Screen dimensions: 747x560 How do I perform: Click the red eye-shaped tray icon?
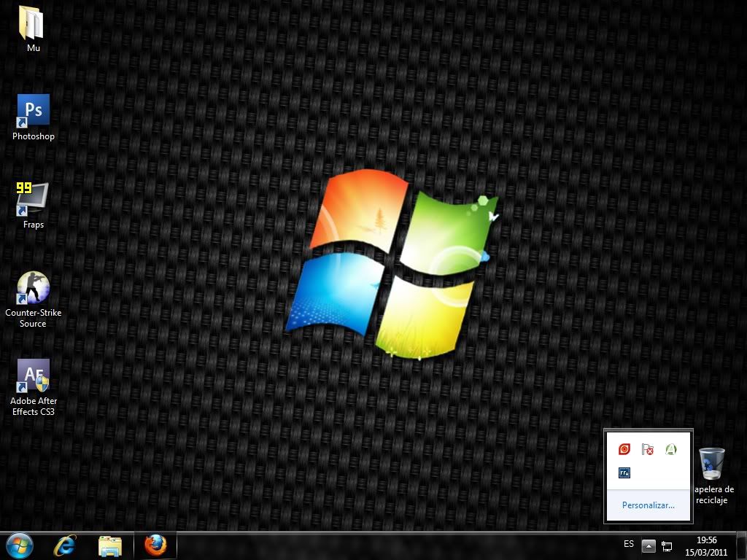624,449
